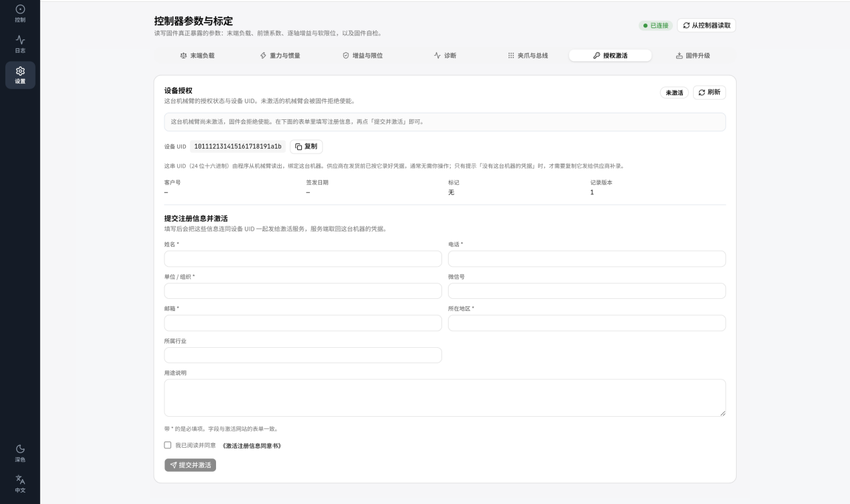
Task: Open 夹爪与总线 tab
Action: 527,56
